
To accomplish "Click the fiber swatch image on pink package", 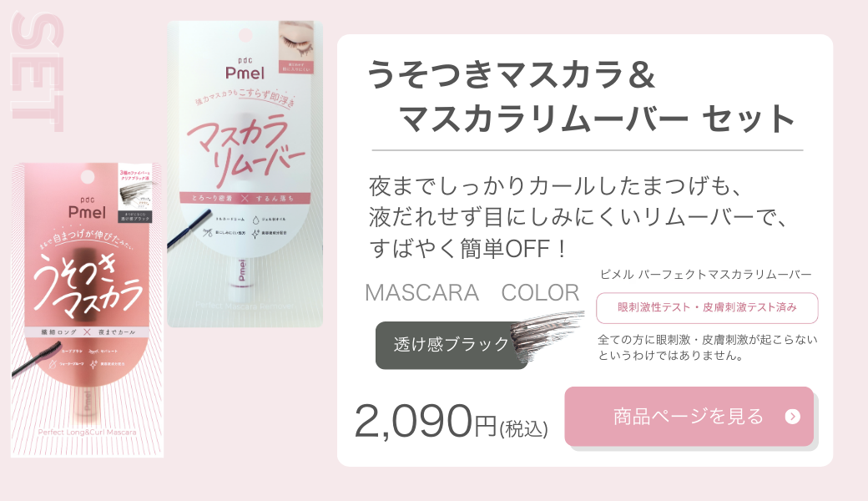I will (x=134, y=194).
